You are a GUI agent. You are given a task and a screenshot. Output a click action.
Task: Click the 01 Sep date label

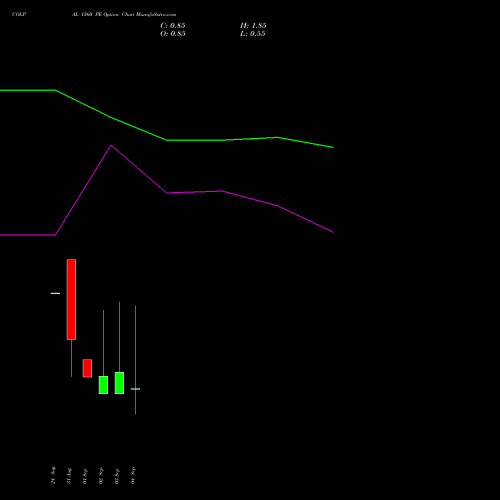pyautogui.click(x=85, y=476)
